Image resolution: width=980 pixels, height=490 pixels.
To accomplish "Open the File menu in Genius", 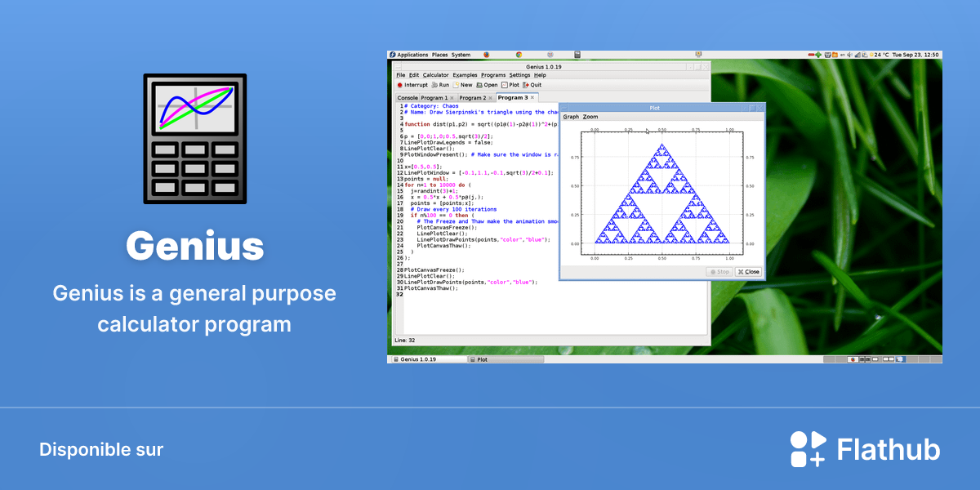I will click(x=401, y=75).
